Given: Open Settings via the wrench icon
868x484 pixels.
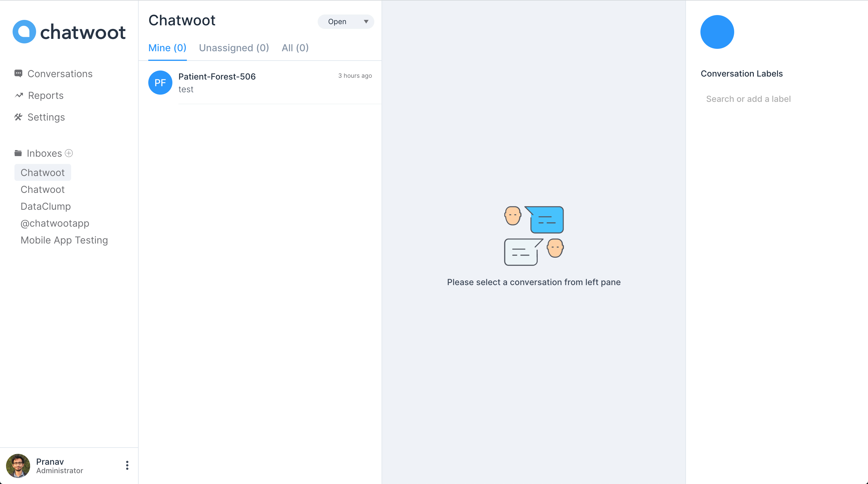Looking at the screenshot, I should click(x=18, y=117).
